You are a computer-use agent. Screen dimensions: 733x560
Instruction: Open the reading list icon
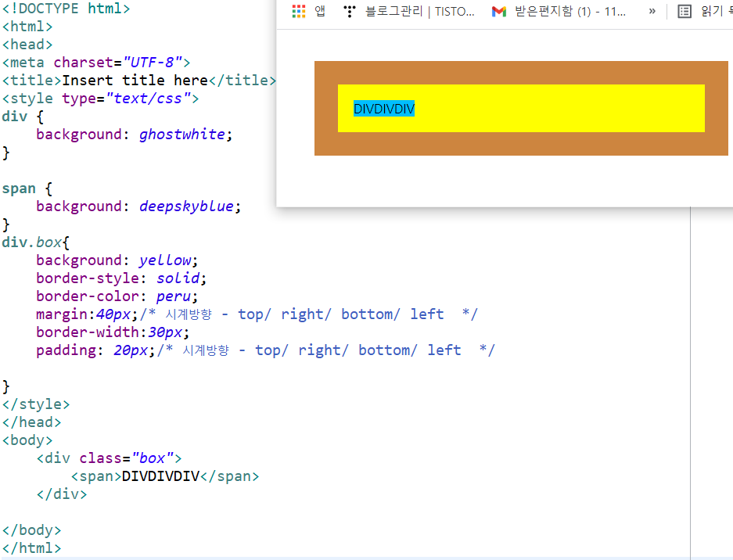pos(684,11)
